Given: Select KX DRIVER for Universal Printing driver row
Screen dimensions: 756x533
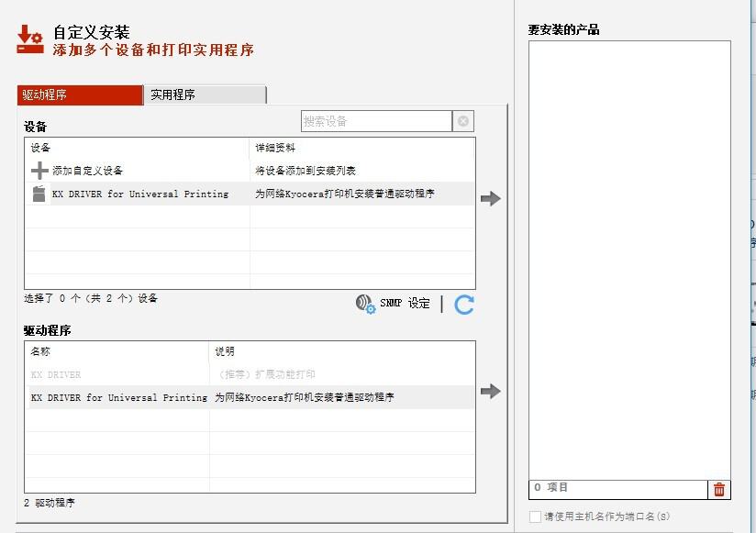Looking at the screenshot, I should (250, 397).
